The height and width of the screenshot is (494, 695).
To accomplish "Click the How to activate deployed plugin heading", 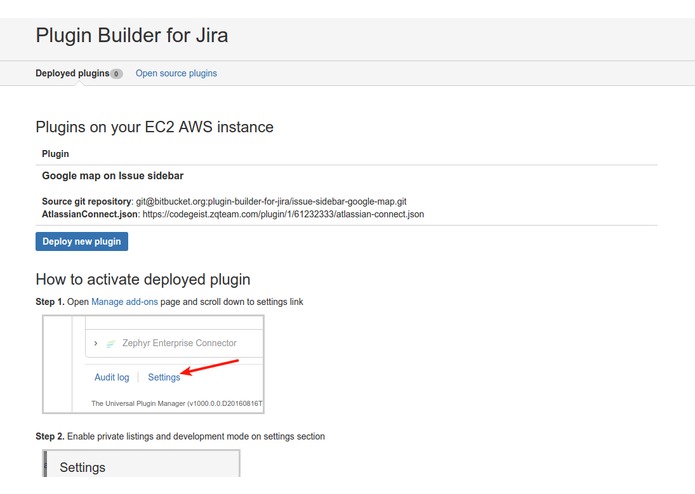I will point(143,280).
